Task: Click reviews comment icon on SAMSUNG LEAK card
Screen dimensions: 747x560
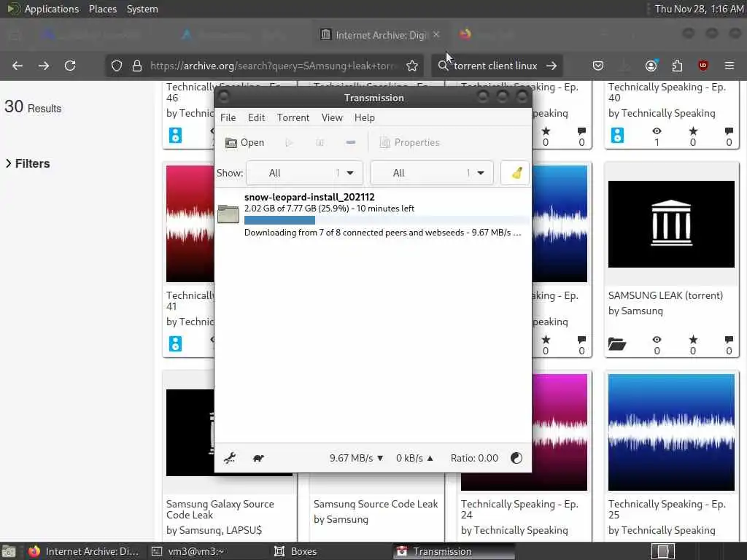Action: 729,340
